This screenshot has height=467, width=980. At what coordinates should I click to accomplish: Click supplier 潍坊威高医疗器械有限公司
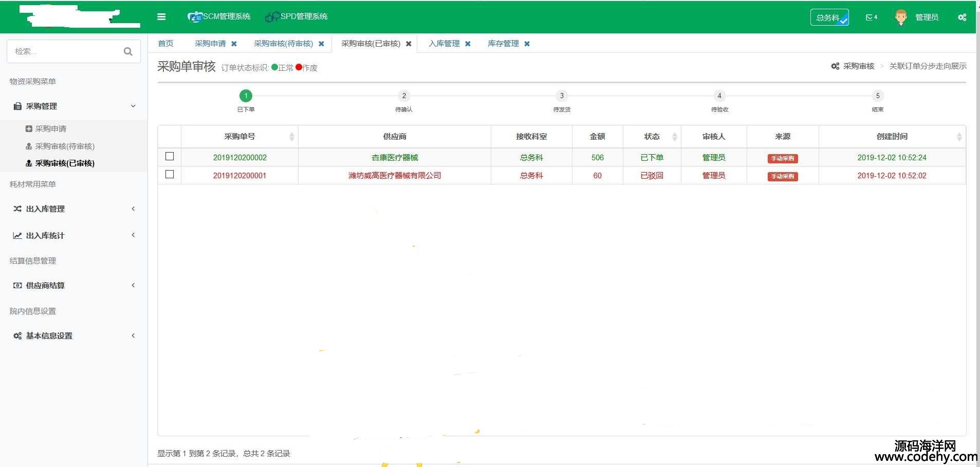[x=395, y=176]
